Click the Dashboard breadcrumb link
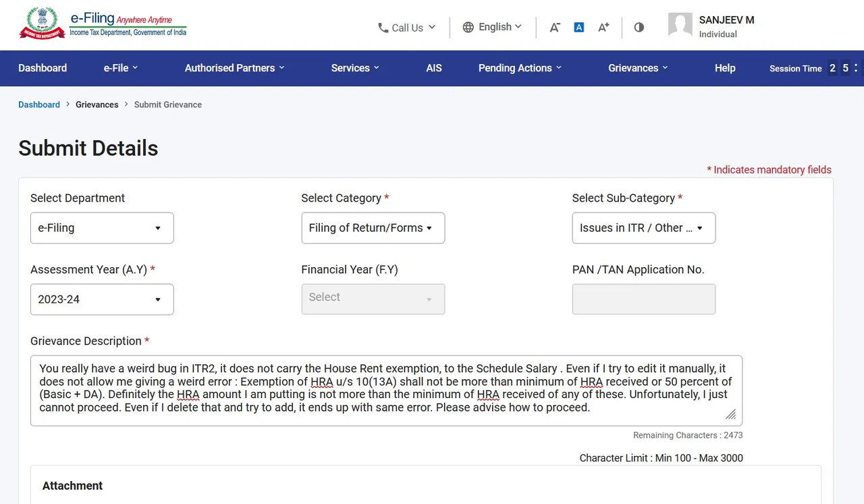Viewport: 864px width, 504px height. point(39,105)
